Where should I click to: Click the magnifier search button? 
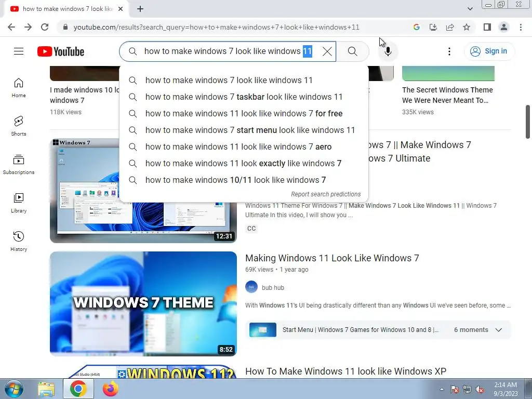(353, 51)
